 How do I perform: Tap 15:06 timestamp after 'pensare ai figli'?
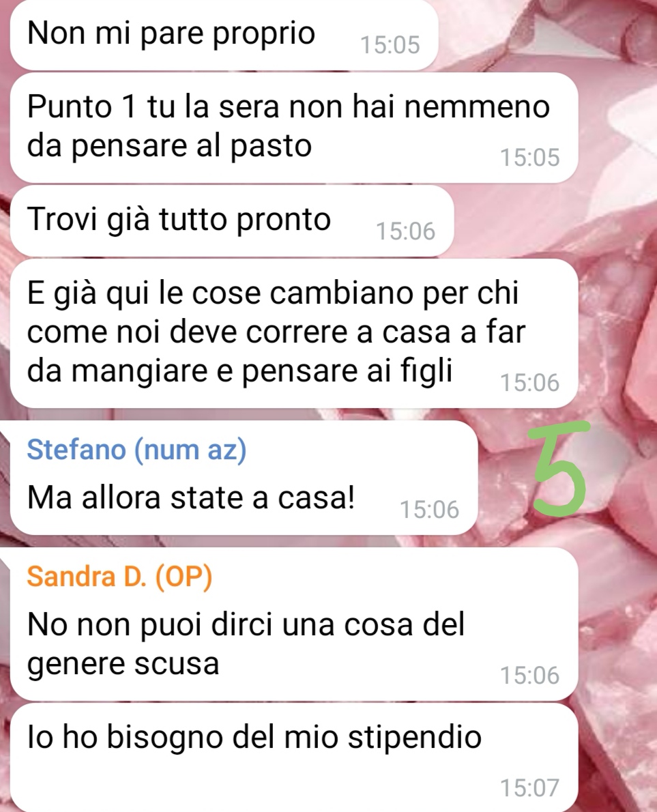pyautogui.click(x=529, y=383)
